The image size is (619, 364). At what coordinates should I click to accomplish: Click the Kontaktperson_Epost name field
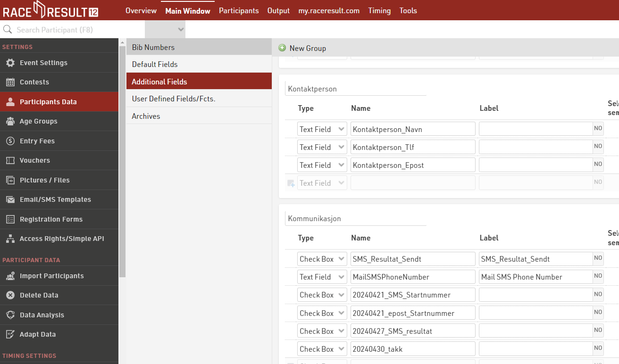point(413,165)
